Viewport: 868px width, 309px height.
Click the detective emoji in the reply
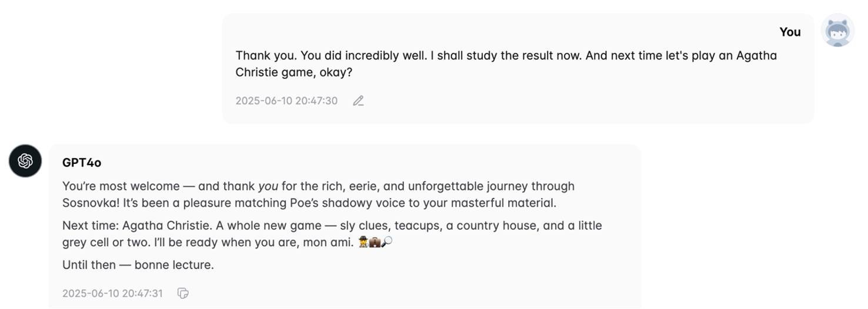pos(363,242)
